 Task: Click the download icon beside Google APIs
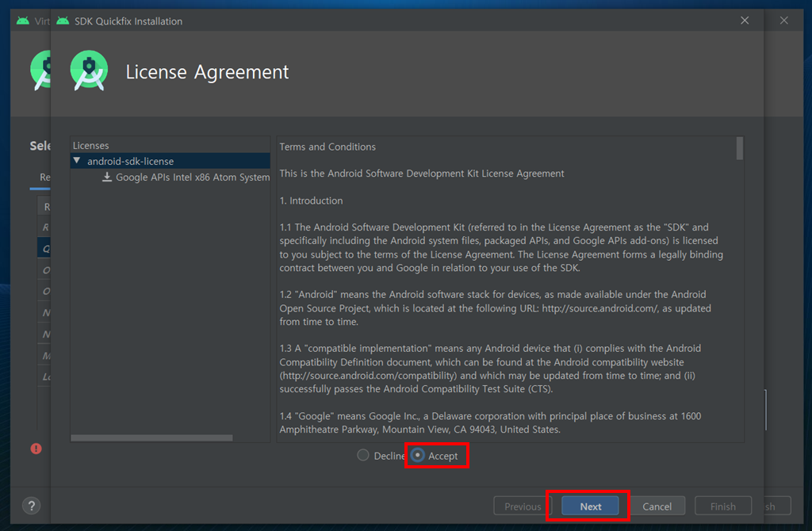click(x=107, y=177)
